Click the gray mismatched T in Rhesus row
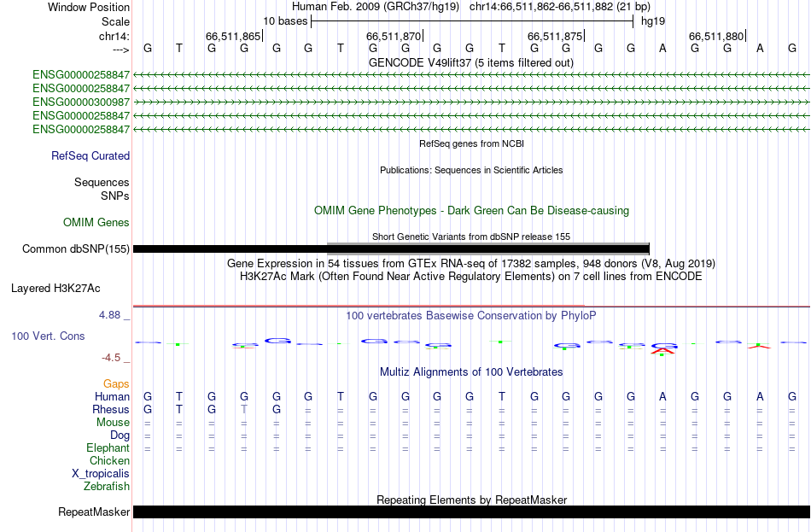 click(x=244, y=409)
